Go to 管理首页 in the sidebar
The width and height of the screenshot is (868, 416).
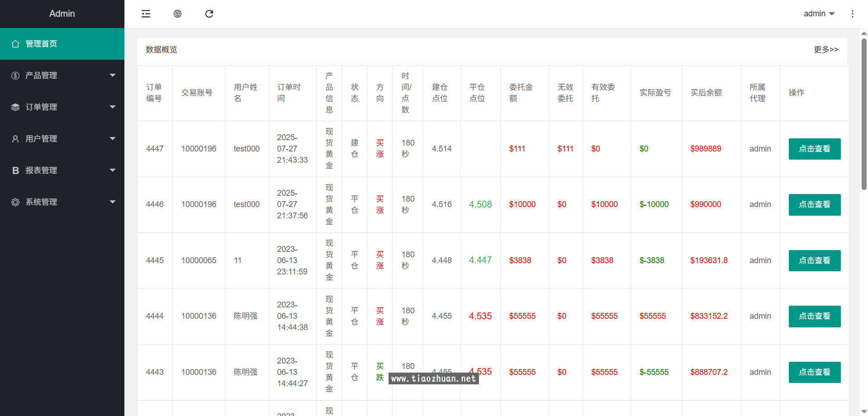(x=62, y=44)
